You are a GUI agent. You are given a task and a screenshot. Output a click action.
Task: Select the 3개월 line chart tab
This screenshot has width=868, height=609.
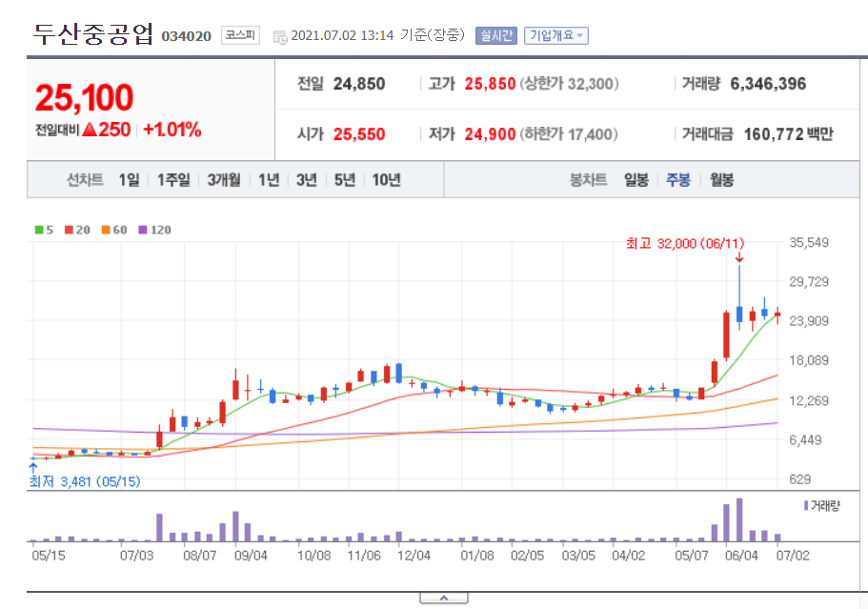click(224, 179)
